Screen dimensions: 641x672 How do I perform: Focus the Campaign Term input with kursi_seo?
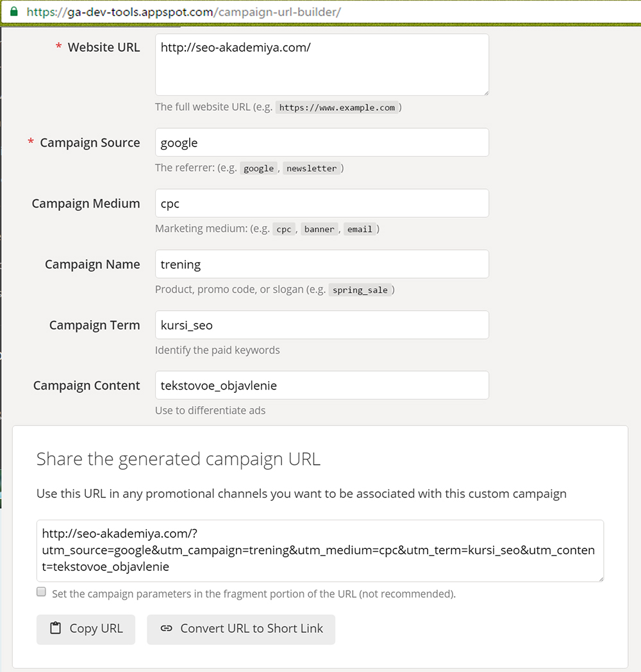point(322,325)
